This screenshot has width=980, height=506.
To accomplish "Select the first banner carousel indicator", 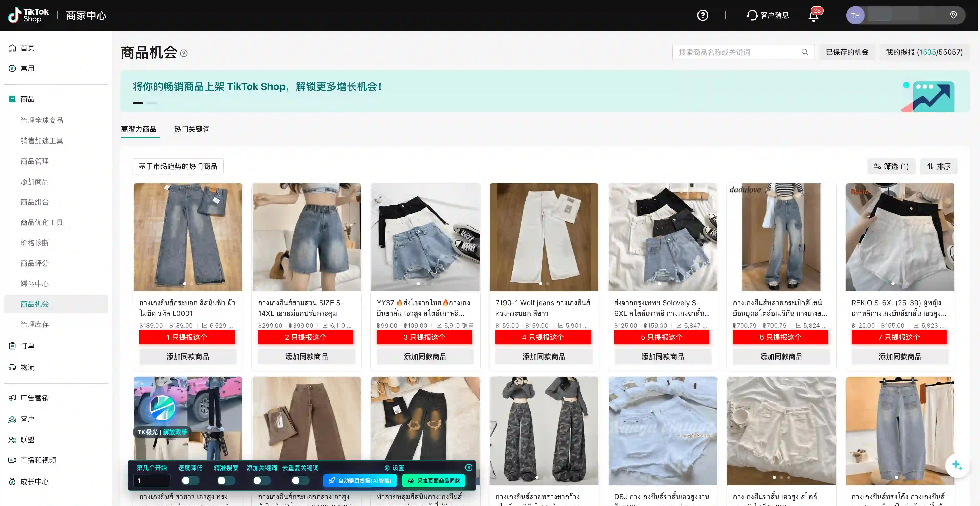I will [138, 103].
